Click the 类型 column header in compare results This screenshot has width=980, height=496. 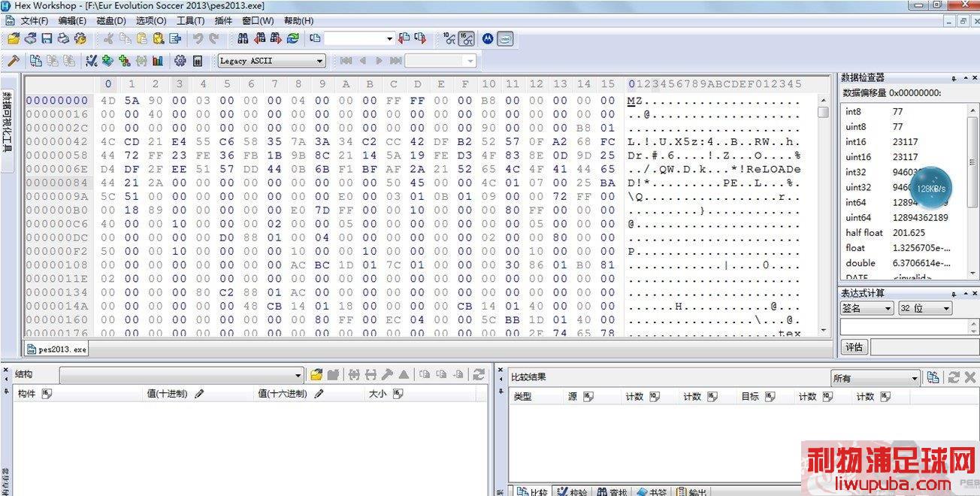click(x=536, y=396)
